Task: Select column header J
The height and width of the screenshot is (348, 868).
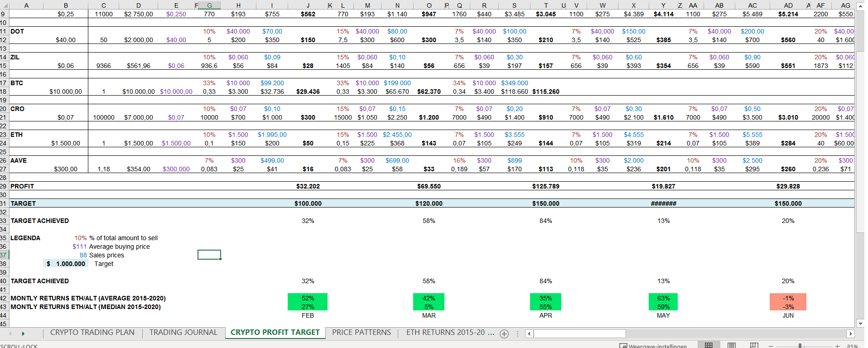Action: point(308,5)
